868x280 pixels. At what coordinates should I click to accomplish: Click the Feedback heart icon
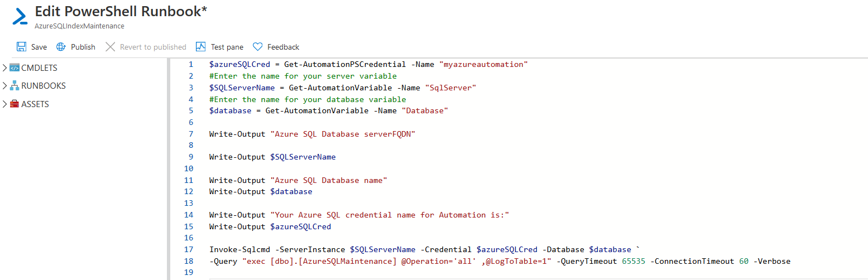point(258,47)
